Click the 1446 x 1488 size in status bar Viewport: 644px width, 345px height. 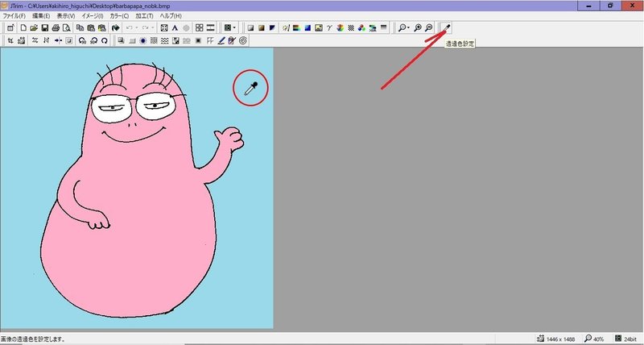560,339
